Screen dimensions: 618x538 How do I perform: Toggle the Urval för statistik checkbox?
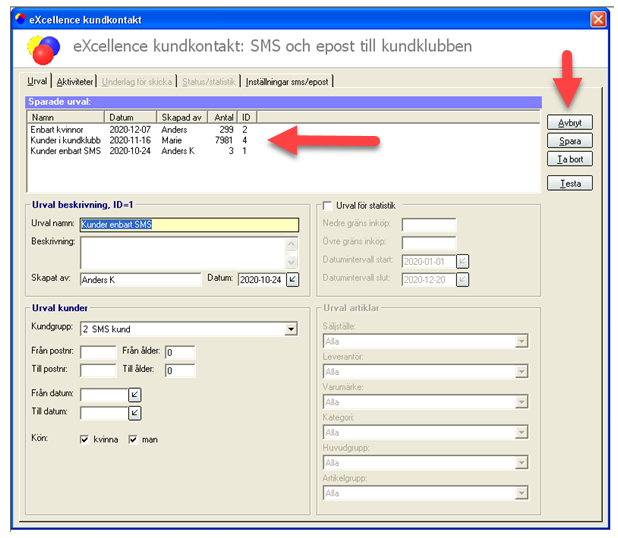click(x=327, y=206)
